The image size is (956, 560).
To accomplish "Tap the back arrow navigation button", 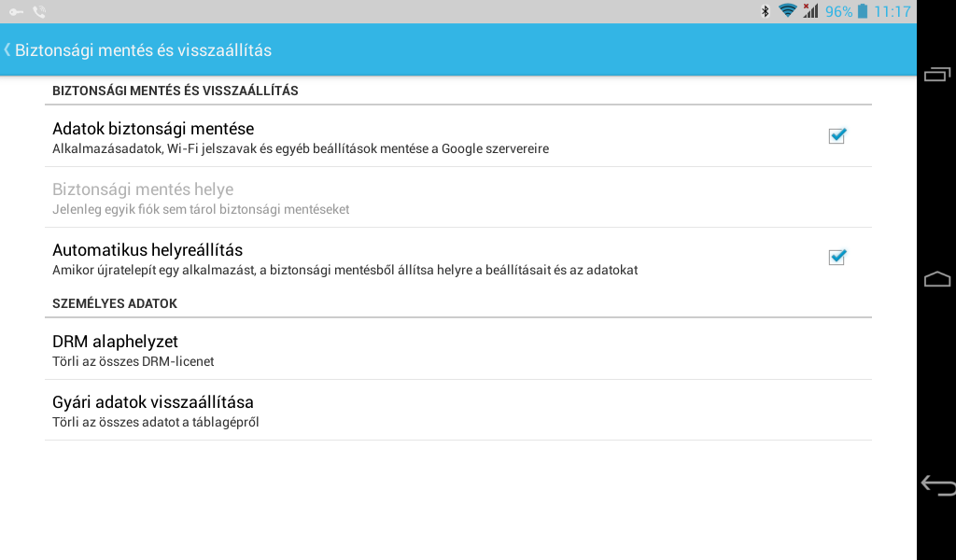I will (937, 485).
